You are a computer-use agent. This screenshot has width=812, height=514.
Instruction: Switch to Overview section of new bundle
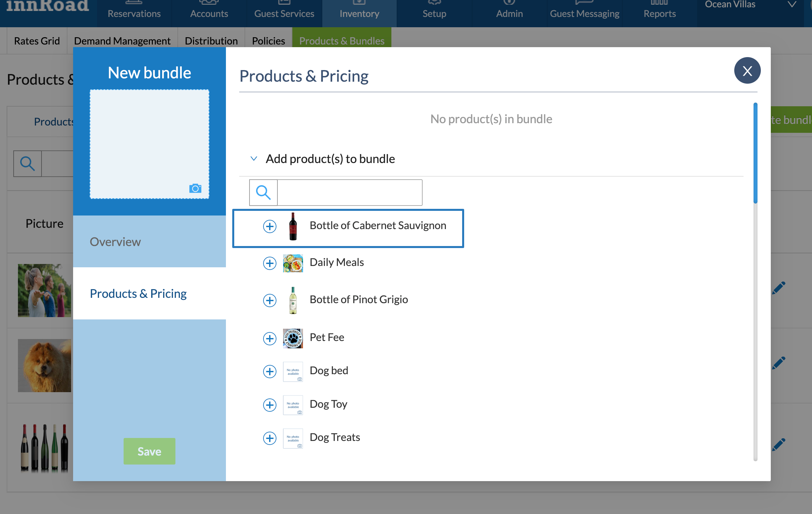tap(115, 242)
